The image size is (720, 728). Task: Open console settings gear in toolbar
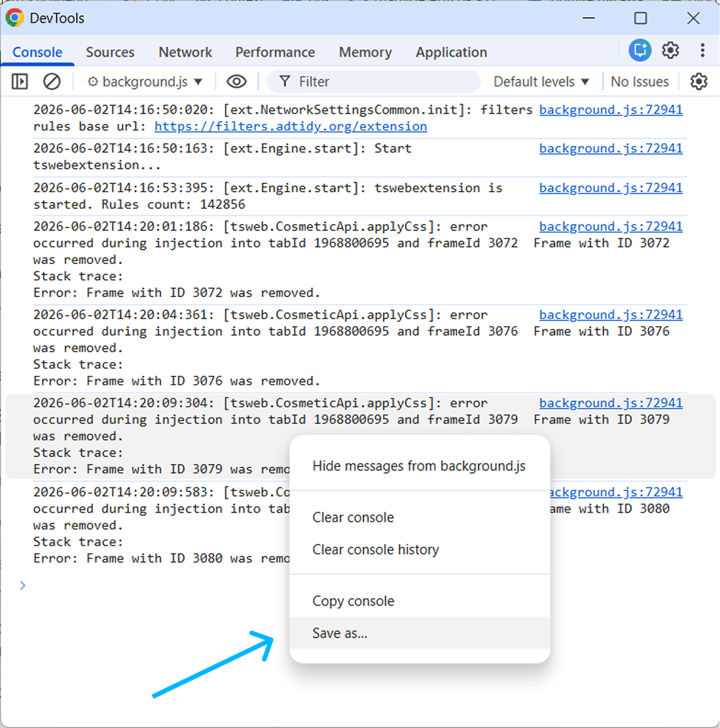pyautogui.click(x=699, y=82)
